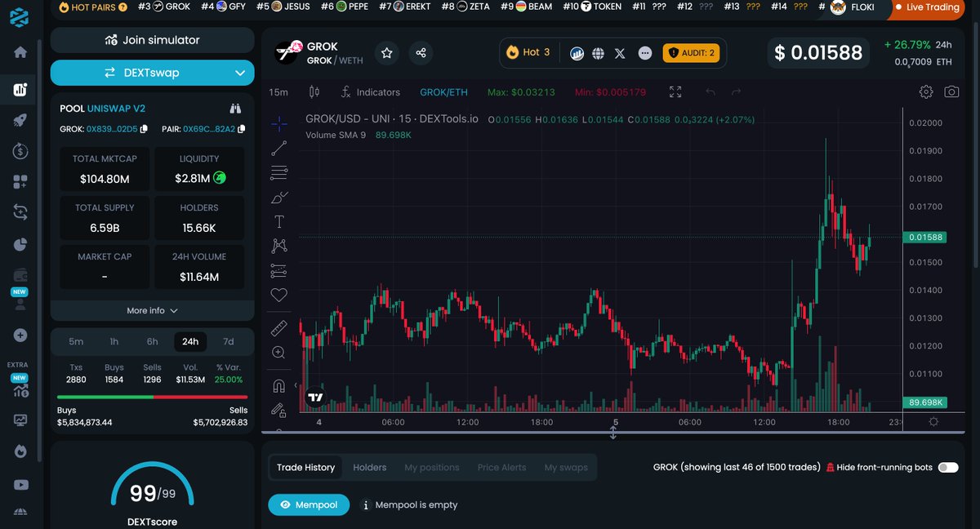Open the My swaps tab
980x529 pixels.
566,467
